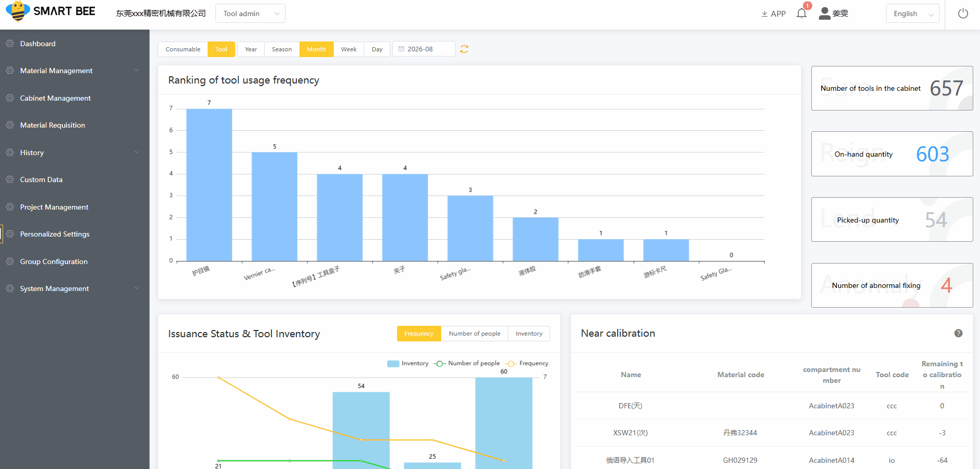Click the calendar icon in date field
This screenshot has width=980, height=469.
coord(401,49)
